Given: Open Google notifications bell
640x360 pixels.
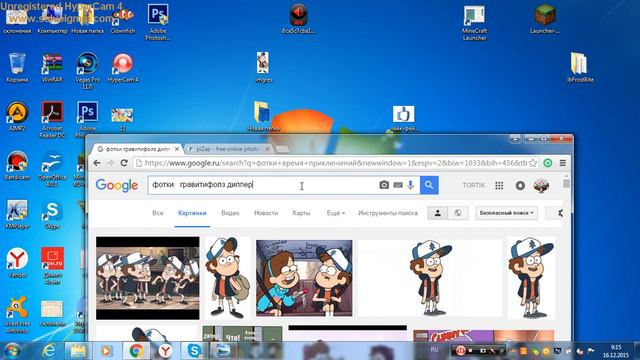Looking at the screenshot, I should tap(520, 185).
